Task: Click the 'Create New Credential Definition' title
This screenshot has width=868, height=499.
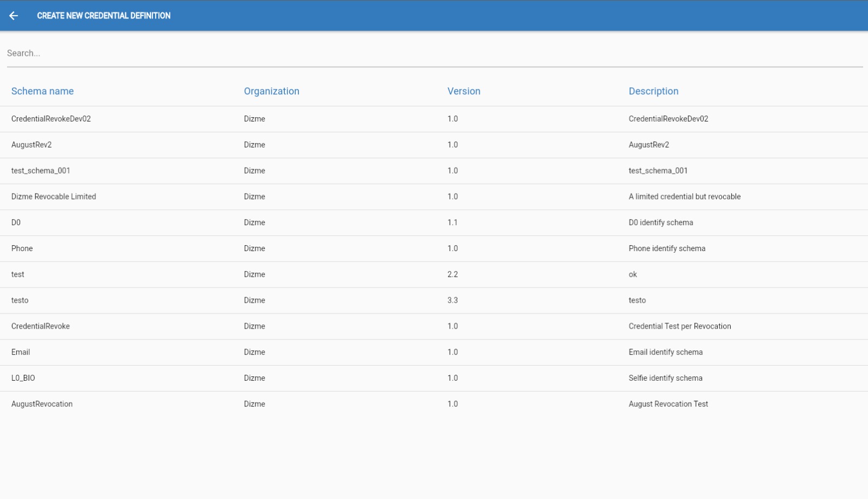Action: [104, 16]
